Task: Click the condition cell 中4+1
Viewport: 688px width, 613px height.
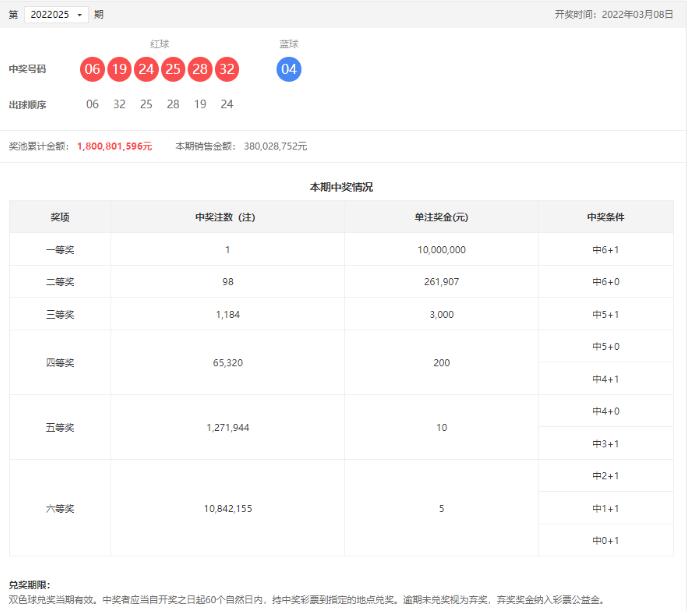Action: 606,379
